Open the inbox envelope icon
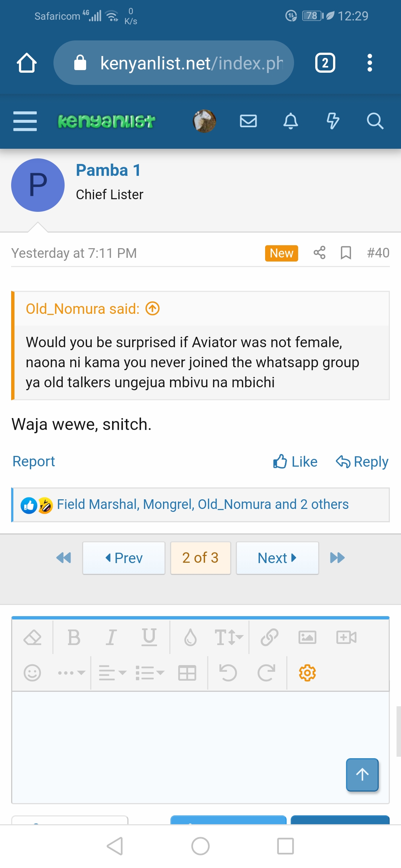Image resolution: width=401 pixels, height=868 pixels. 248,121
